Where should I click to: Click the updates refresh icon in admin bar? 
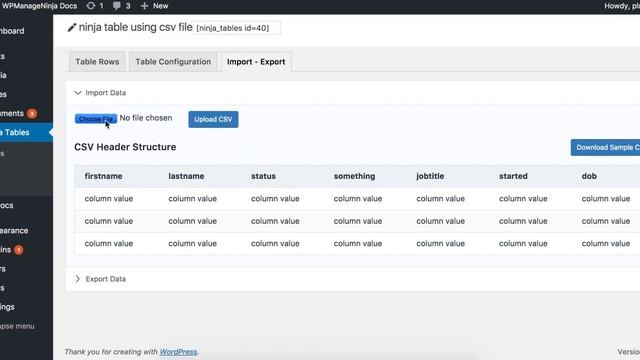(x=91, y=6)
